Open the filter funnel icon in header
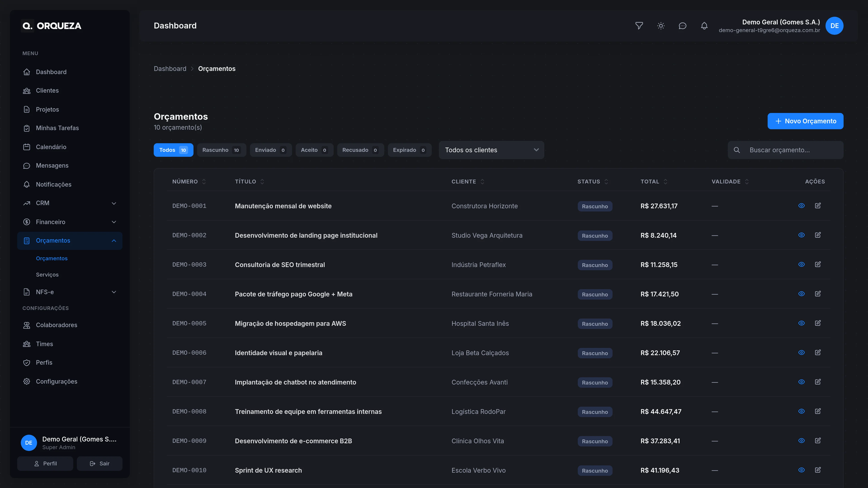The height and width of the screenshot is (488, 868). (x=639, y=26)
